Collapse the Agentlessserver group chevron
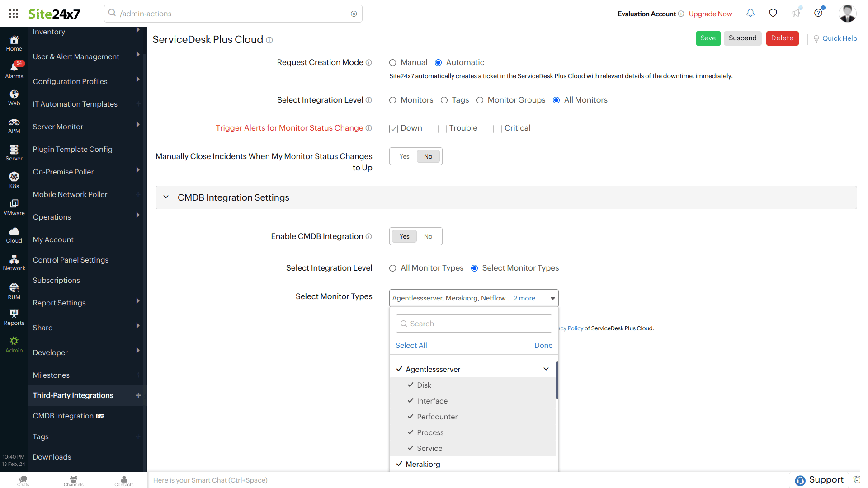The image size is (868, 488). coord(546,369)
